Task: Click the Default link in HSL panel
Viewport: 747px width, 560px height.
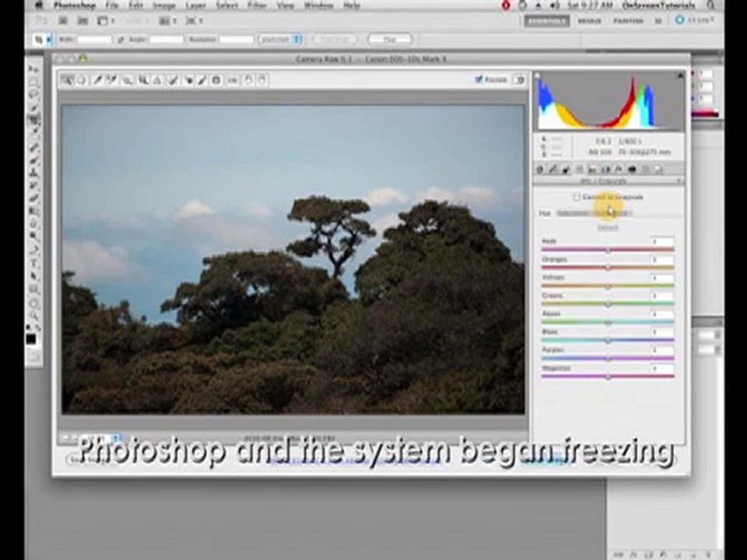Action: point(608,228)
